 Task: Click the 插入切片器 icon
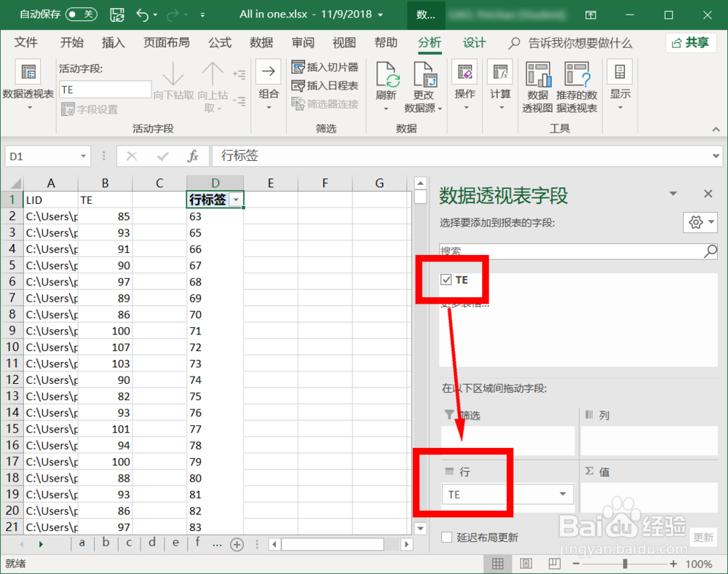[298, 67]
